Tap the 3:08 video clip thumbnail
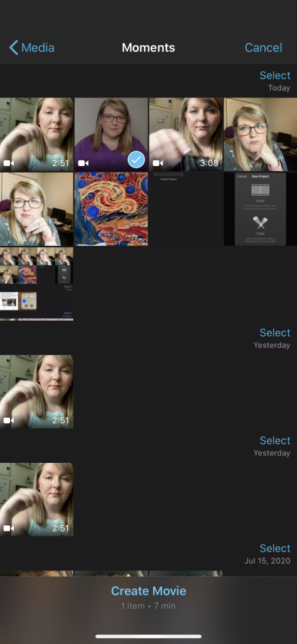297x644 pixels. click(x=185, y=135)
